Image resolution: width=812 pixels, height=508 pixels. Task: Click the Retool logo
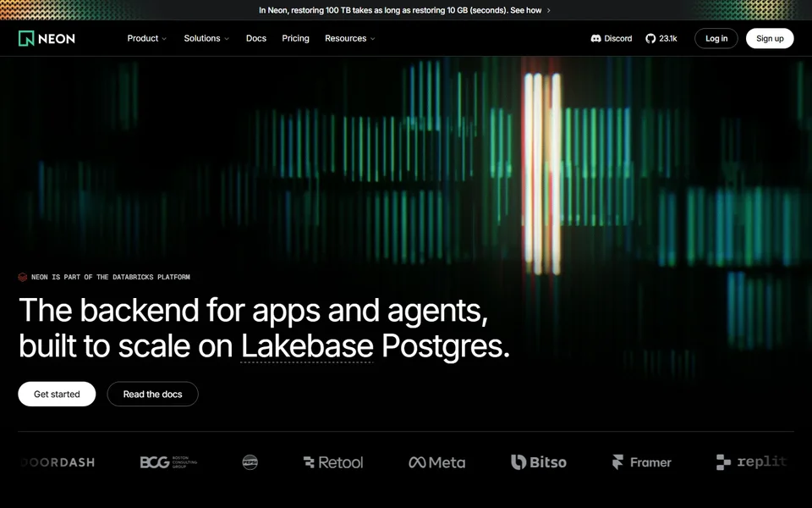click(x=333, y=462)
